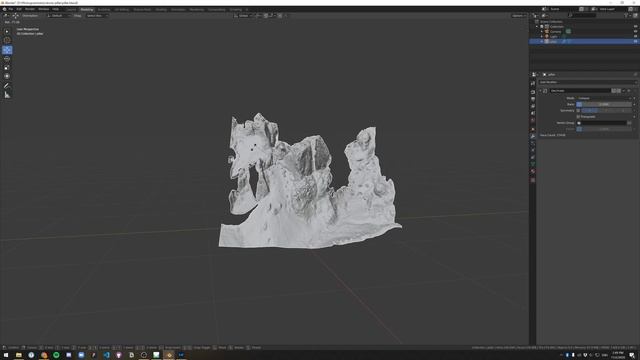Hide Light using its eye icon
Viewport: 640px width, 360px height.
click(636, 36)
